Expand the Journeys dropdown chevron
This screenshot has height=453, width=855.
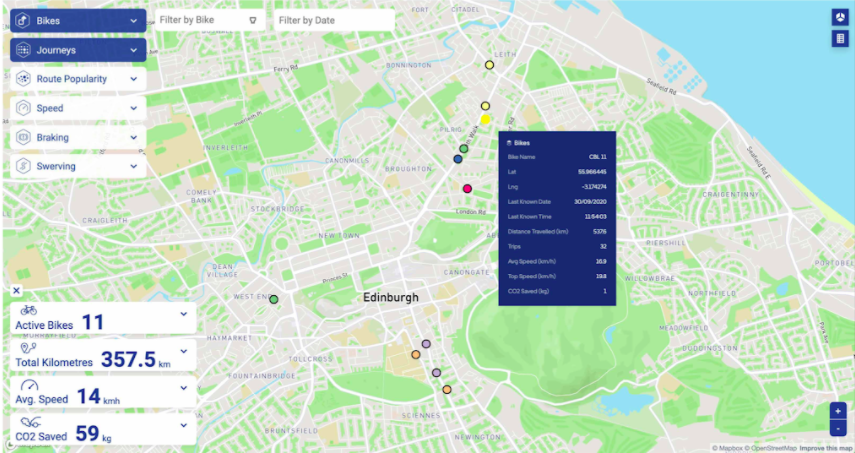tap(134, 50)
